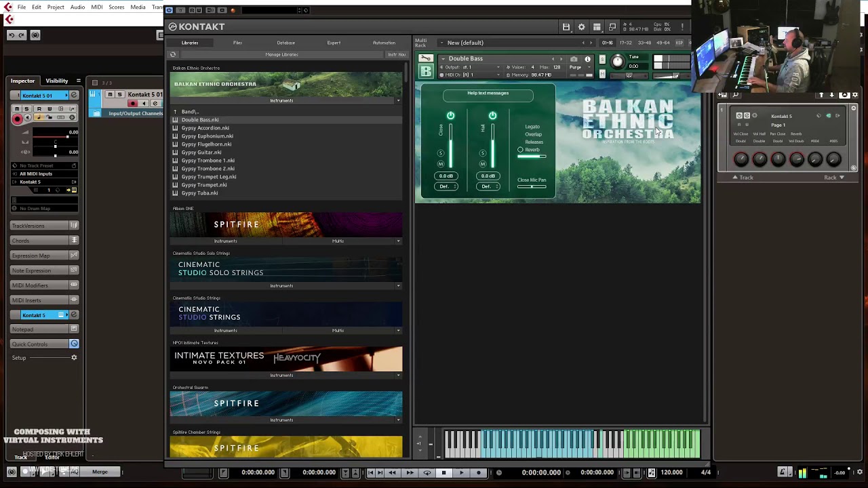Open Double Bass instrument edit wrench
This screenshot has width=868, height=488.
click(x=425, y=58)
